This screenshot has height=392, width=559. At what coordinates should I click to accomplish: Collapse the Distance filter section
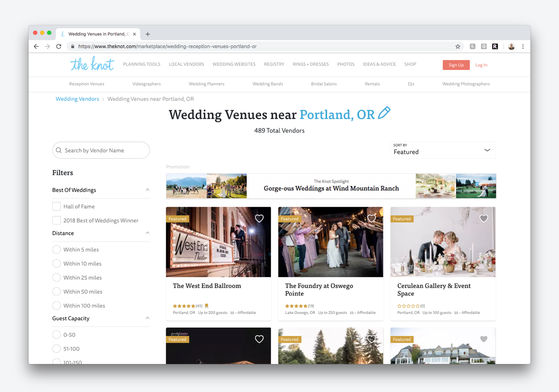(148, 233)
